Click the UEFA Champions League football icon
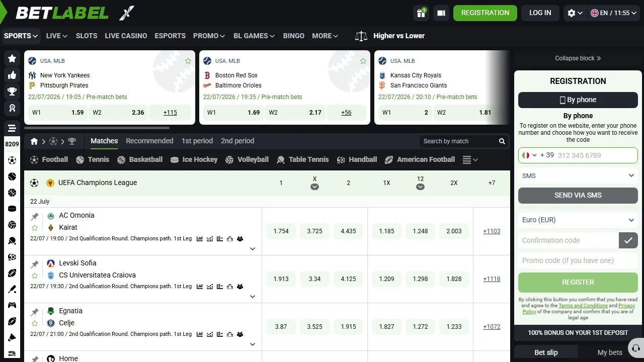The width and height of the screenshot is (644, 362). [34, 183]
